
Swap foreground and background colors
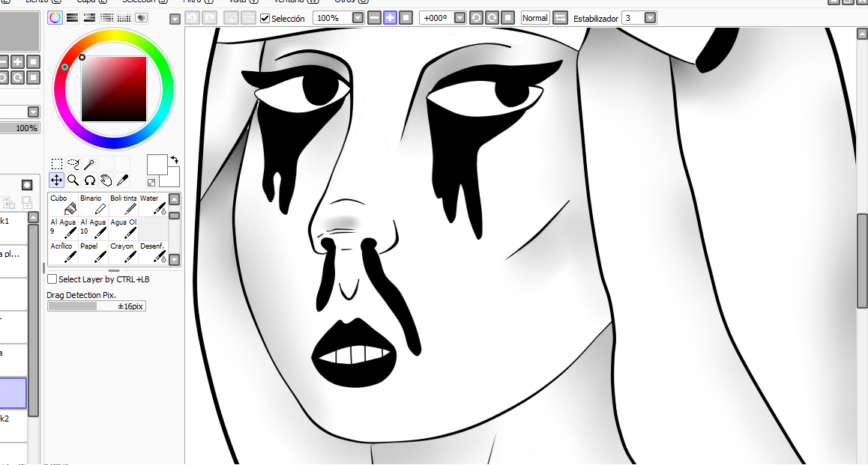tap(175, 159)
